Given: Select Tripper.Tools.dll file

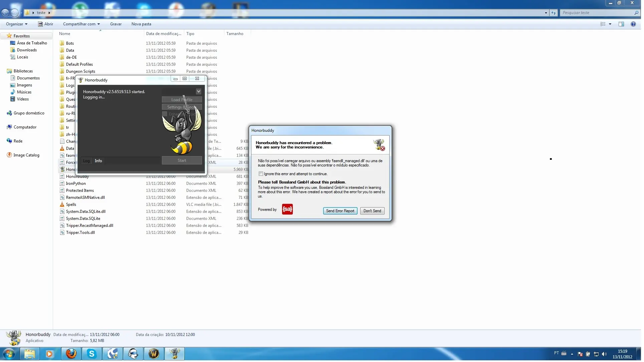Looking at the screenshot, I should (x=80, y=233).
